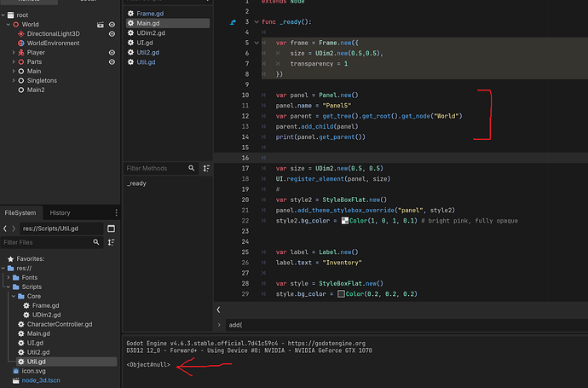The height and width of the screenshot is (388, 588).
Task: Hide the Parts node
Action: [112, 62]
